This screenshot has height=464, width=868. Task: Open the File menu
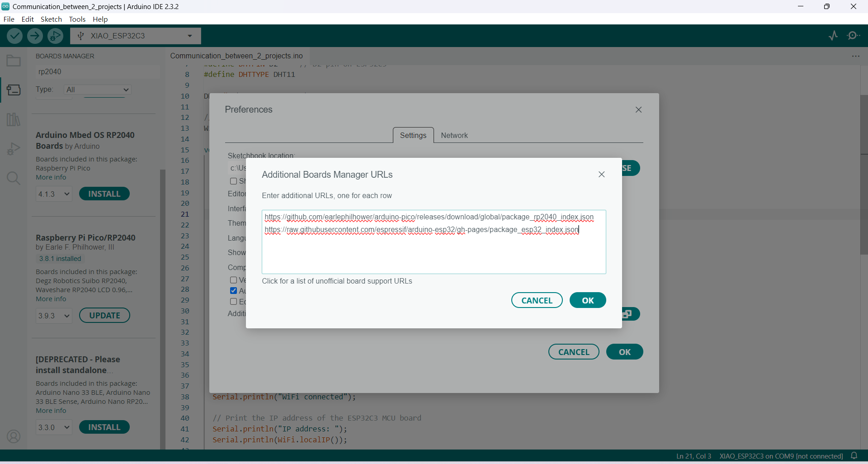pos(9,19)
